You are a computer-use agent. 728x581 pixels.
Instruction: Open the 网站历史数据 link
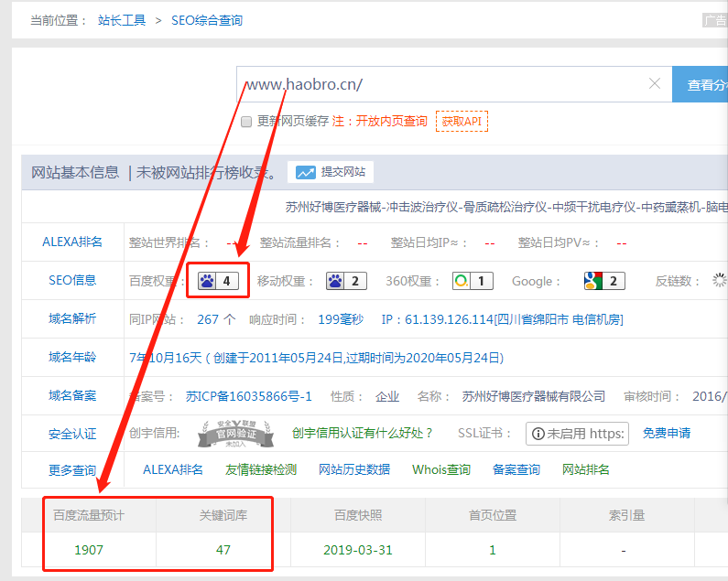coord(353,469)
